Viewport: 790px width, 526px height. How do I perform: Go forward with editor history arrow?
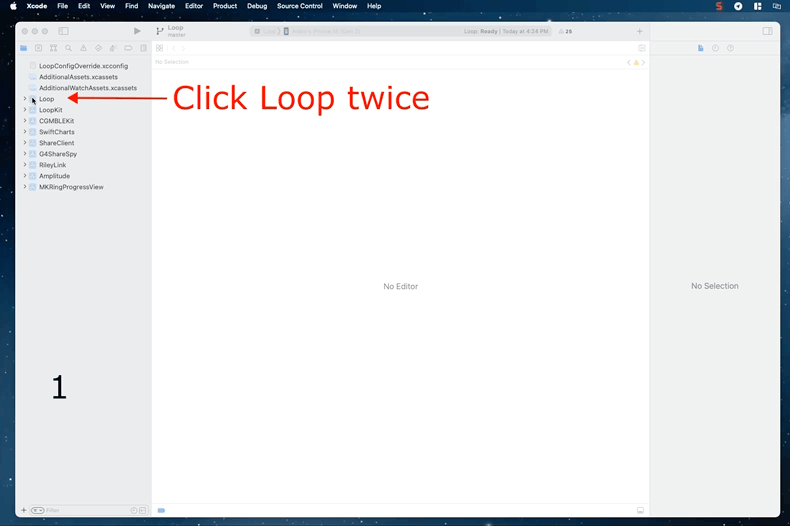point(183,48)
